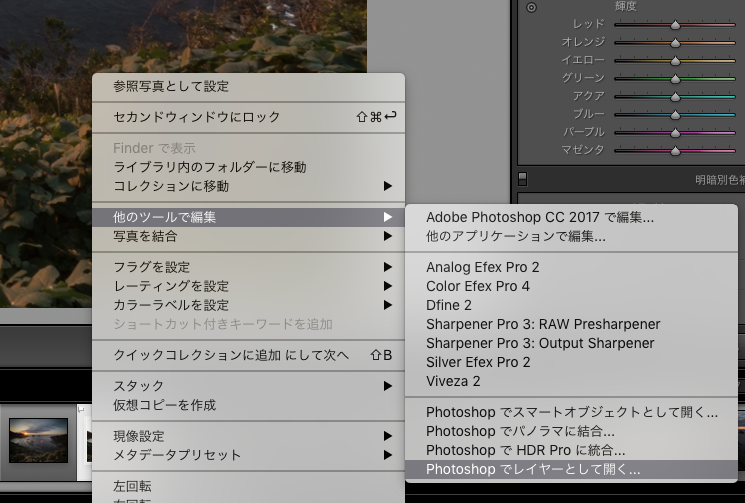Choose Photoshop でスマートオブジェクトとして開く
This screenshot has width=745, height=503.
click(571, 412)
